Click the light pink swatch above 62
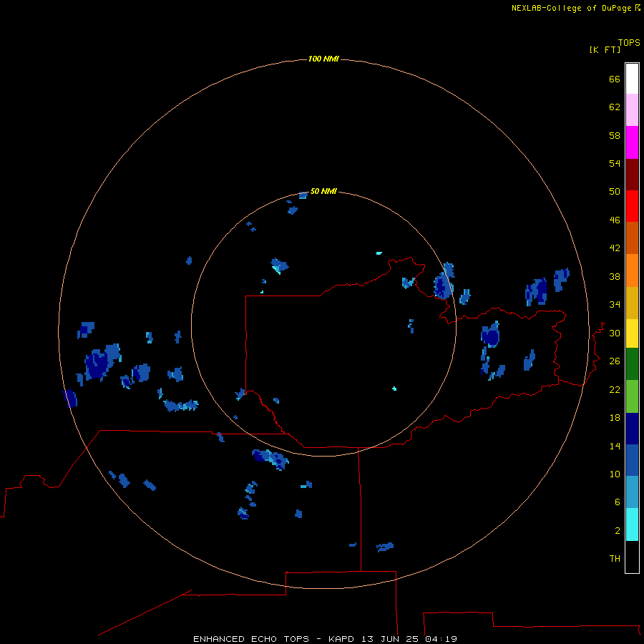Screen dimensions: 644x644 632,110
